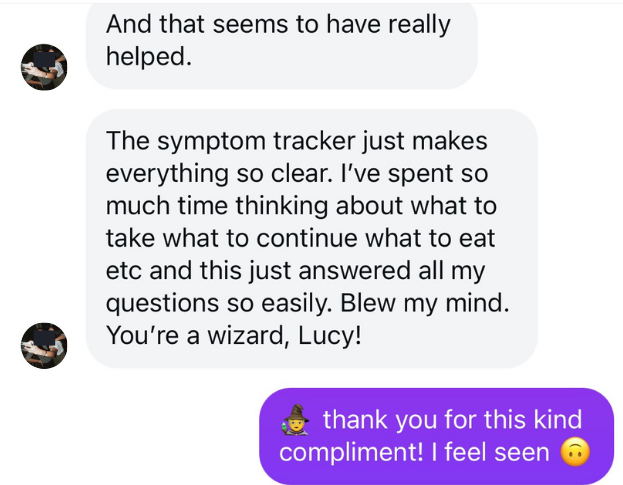
Task: Click the avatar beside the "helped." message
Action: 44,67
